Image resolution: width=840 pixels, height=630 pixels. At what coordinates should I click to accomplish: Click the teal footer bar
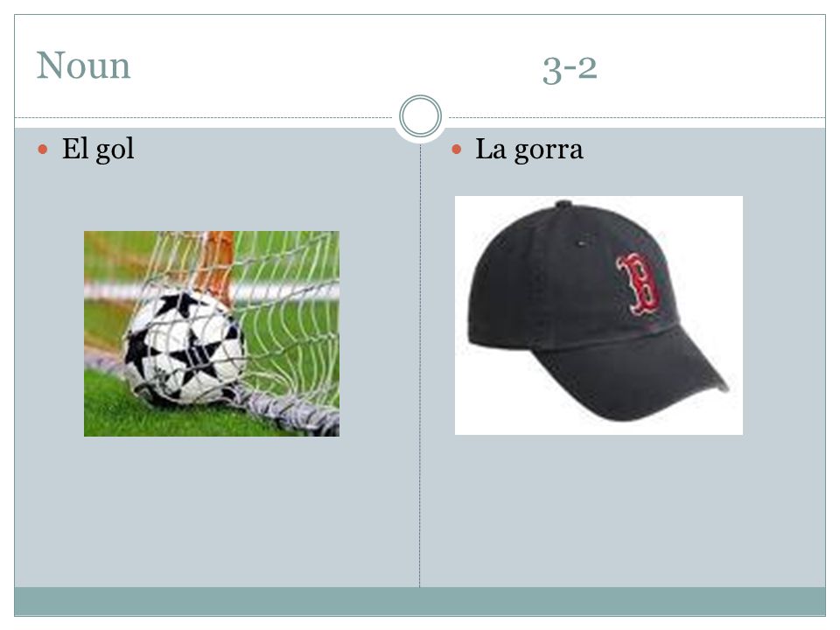coord(420,601)
